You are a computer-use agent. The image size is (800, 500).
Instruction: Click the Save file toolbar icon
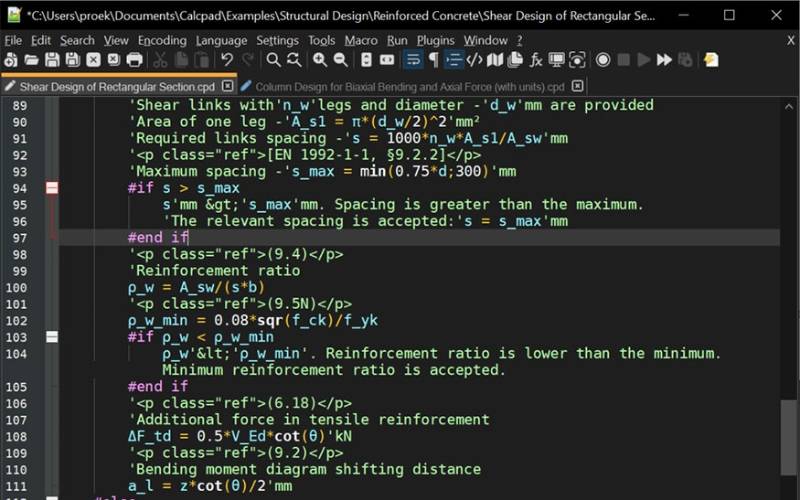51,61
